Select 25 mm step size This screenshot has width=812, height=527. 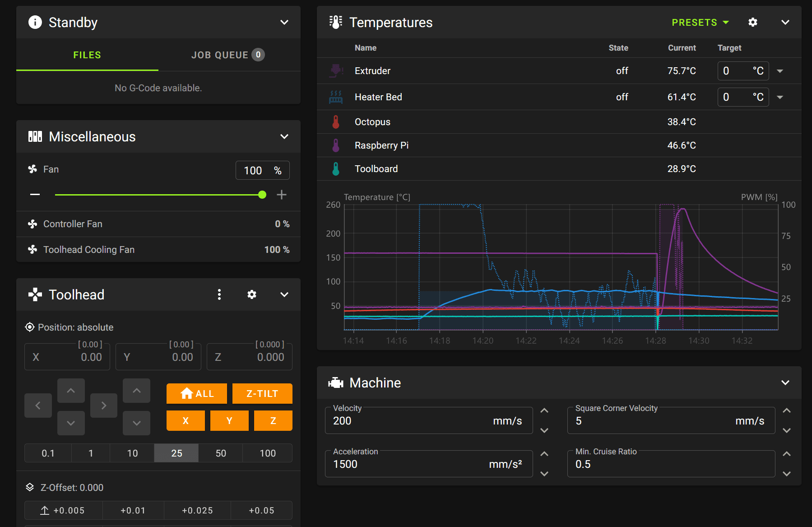pyautogui.click(x=176, y=453)
